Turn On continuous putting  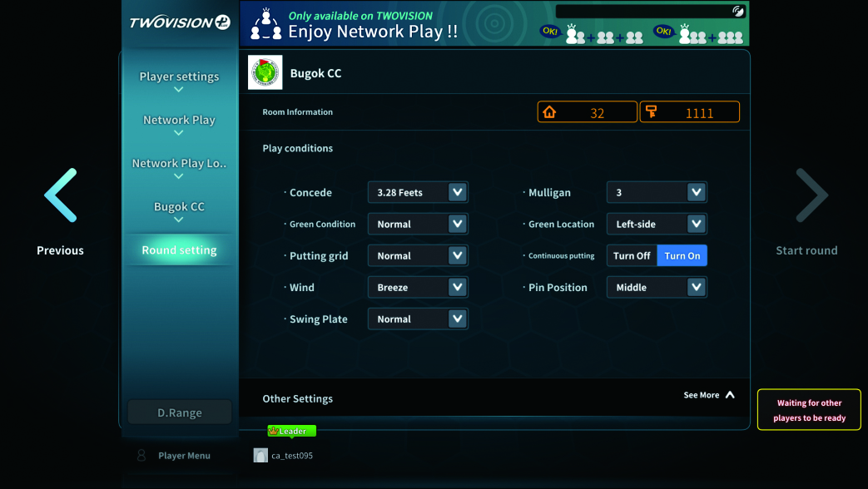point(682,255)
